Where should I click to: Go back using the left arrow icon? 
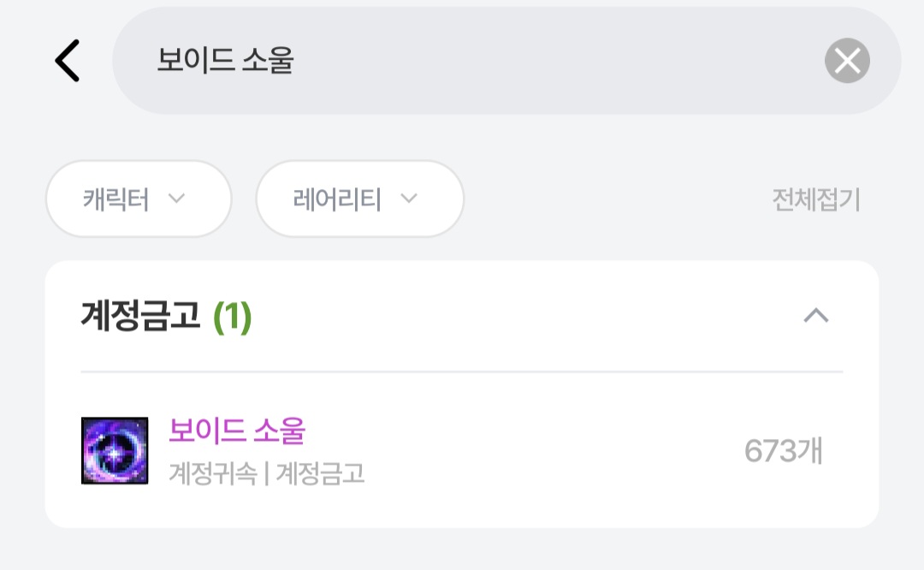click(68, 61)
